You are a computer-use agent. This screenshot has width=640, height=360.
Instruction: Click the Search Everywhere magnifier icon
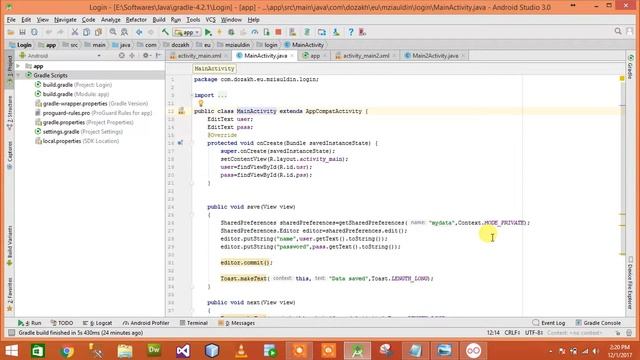tap(618, 31)
